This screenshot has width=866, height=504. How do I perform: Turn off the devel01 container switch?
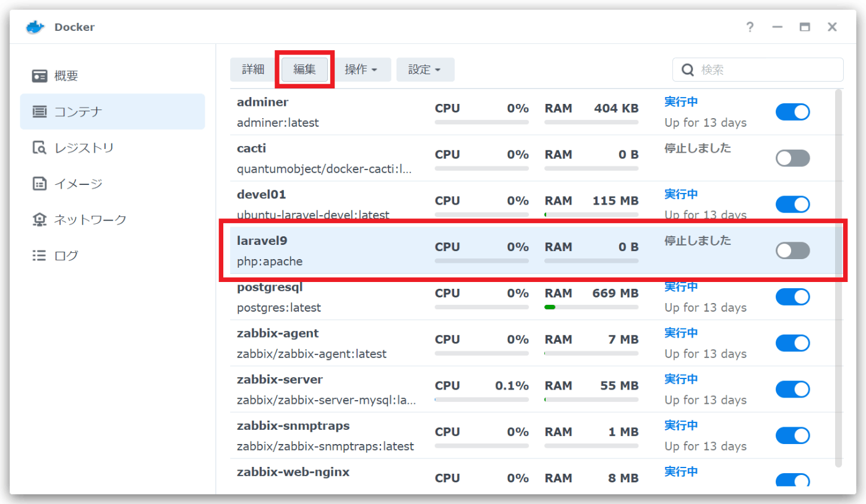[793, 204]
